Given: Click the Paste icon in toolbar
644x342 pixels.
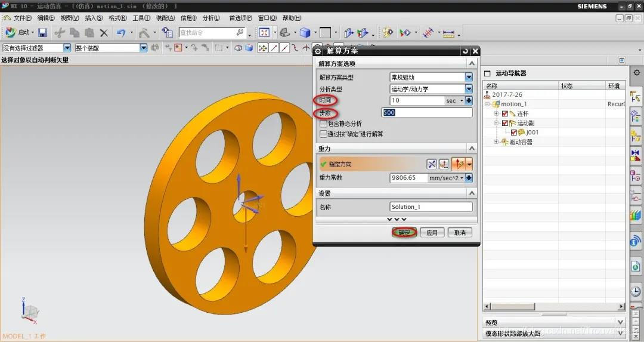Looking at the screenshot, I should click(89, 32).
